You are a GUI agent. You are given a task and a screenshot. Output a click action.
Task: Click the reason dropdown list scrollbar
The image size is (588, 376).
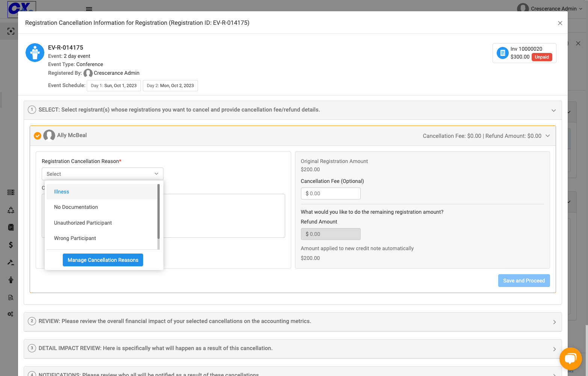pos(159,211)
